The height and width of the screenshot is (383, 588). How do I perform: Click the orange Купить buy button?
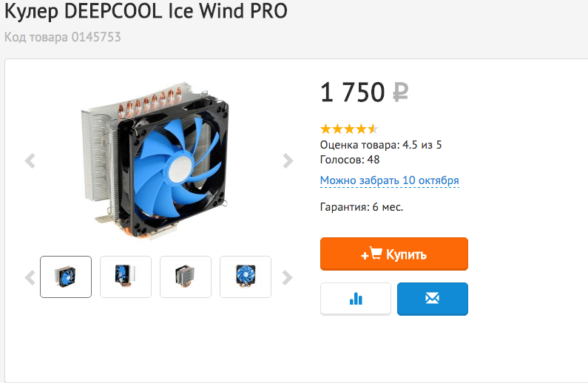(x=393, y=254)
